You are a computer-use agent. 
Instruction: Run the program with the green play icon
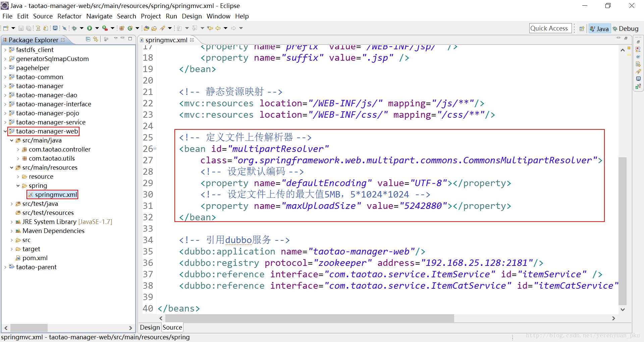coord(90,28)
